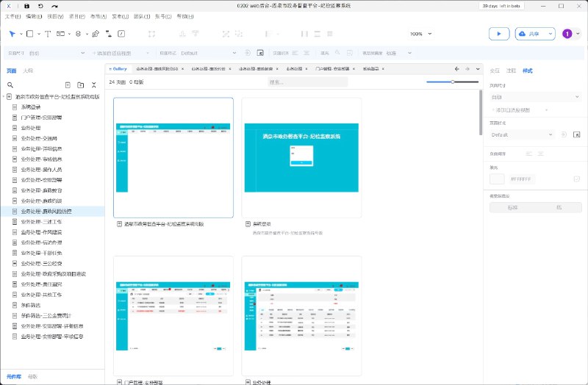Open the tab list dropdown chevron
This screenshot has width=588, height=385.
(478, 69)
